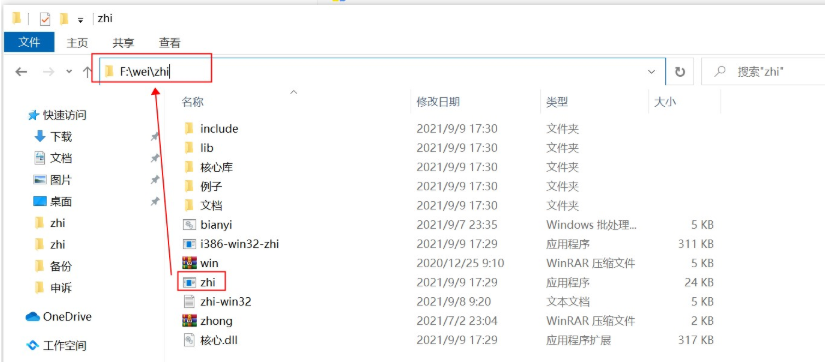Image resolution: width=825 pixels, height=363 pixels.
Task: Select 快速访问 in the navigation pane
Action: pos(64,115)
